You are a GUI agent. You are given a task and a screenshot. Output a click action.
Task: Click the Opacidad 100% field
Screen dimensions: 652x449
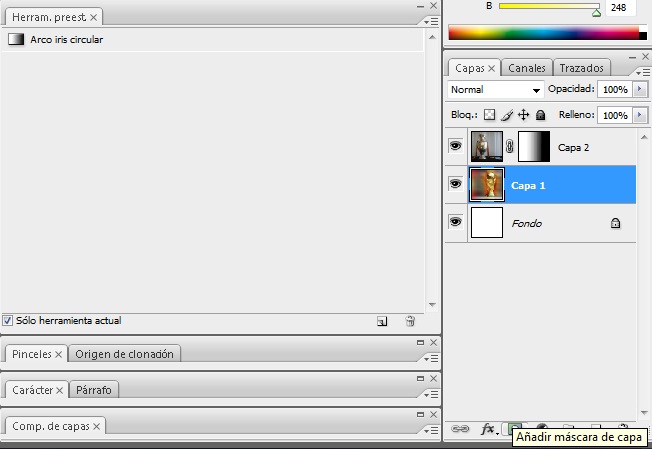pyautogui.click(x=615, y=89)
